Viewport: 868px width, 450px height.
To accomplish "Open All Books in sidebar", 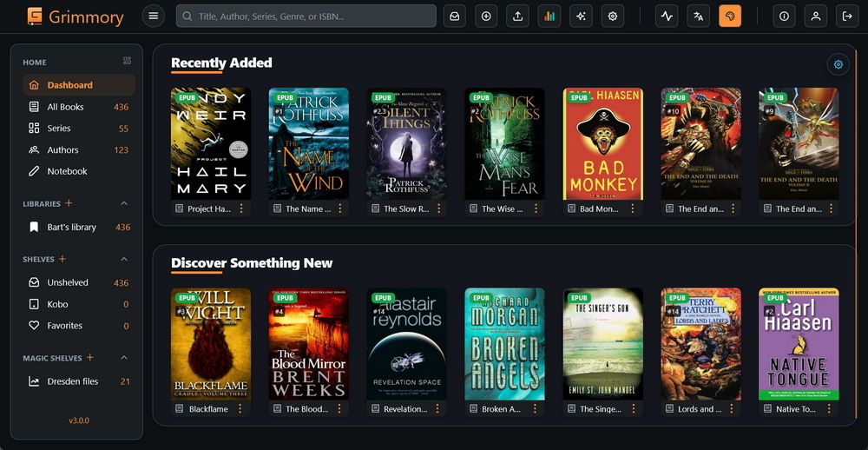I will [x=79, y=106].
